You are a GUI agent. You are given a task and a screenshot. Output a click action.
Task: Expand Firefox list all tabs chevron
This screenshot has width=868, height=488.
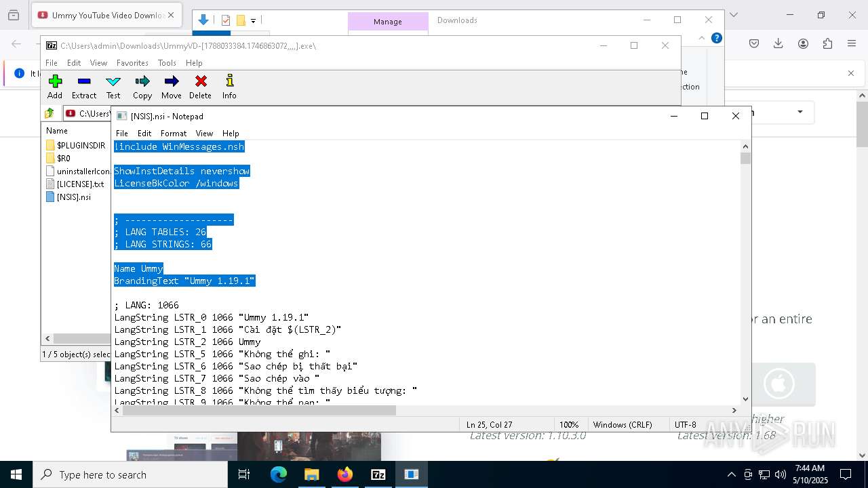click(733, 15)
